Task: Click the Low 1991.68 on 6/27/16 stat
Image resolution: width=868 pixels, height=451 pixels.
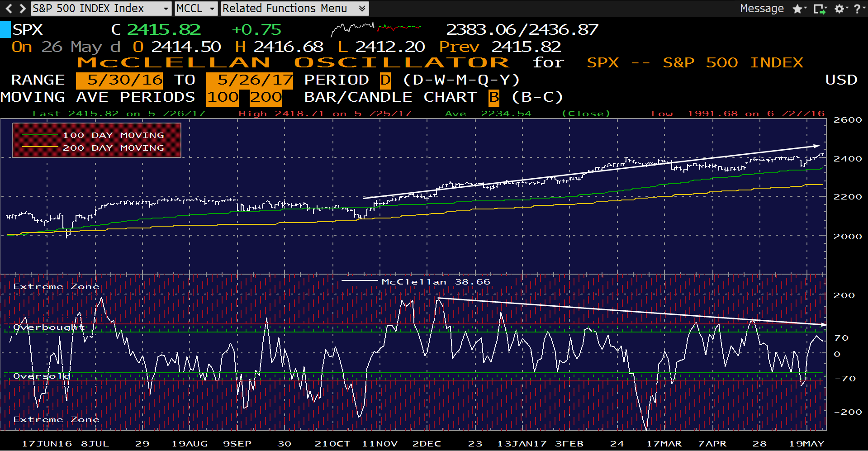Action: (738, 114)
